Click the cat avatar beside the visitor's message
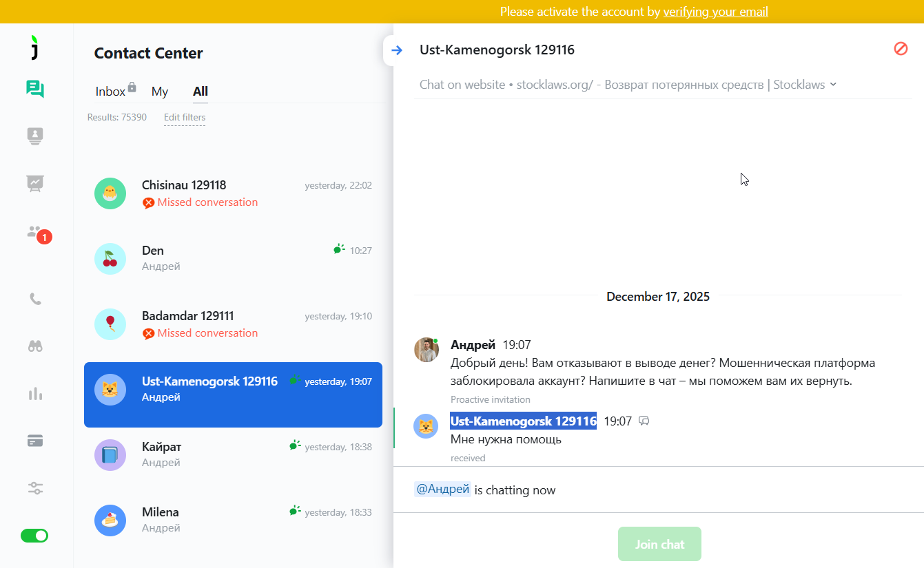This screenshot has height=568, width=924. [426, 426]
